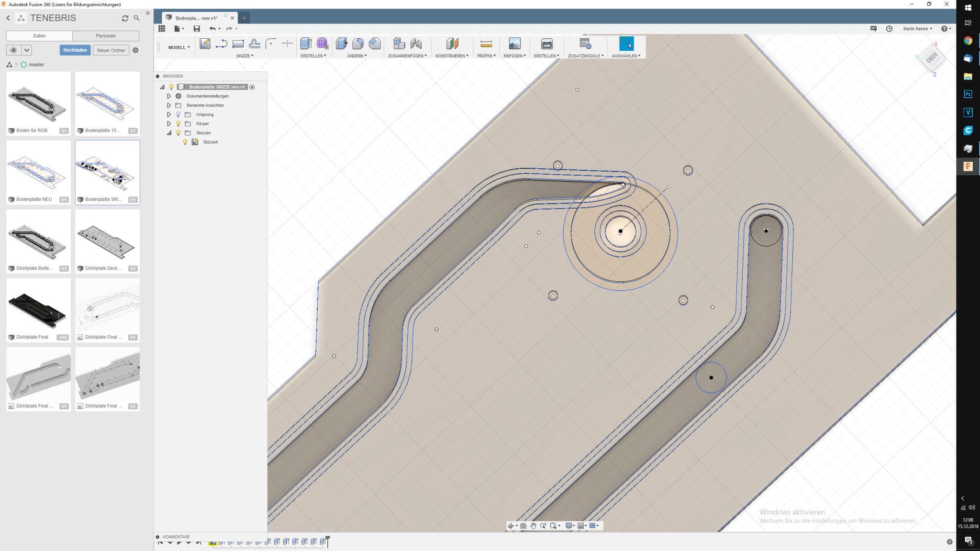Open Photoshop from the Windows taskbar
This screenshot has height=551, width=980.
968,94
